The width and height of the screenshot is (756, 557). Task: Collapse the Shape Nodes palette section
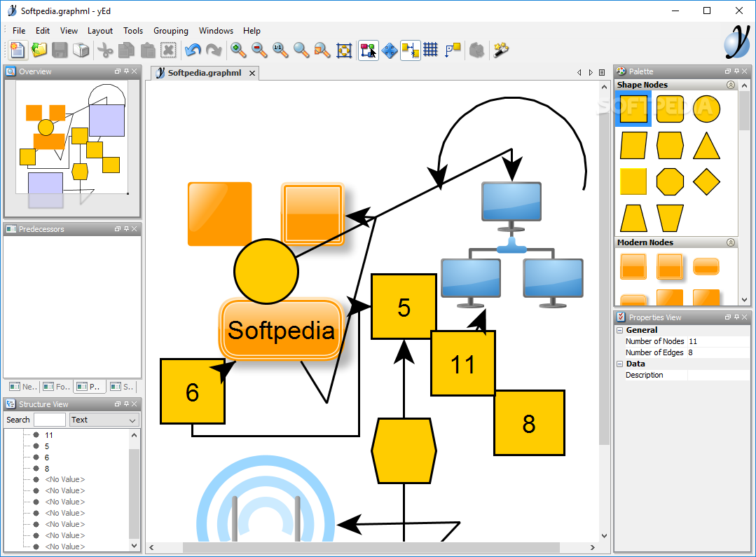click(x=731, y=85)
